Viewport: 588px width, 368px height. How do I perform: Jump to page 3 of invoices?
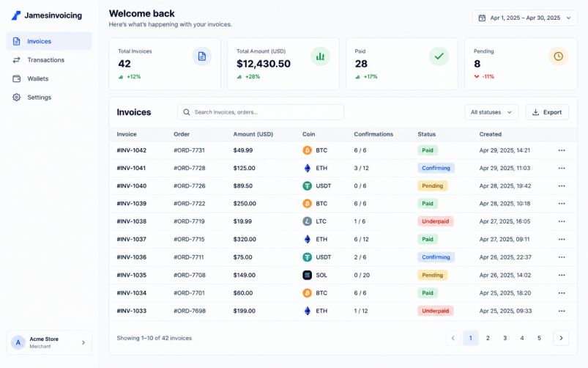[x=505, y=339]
